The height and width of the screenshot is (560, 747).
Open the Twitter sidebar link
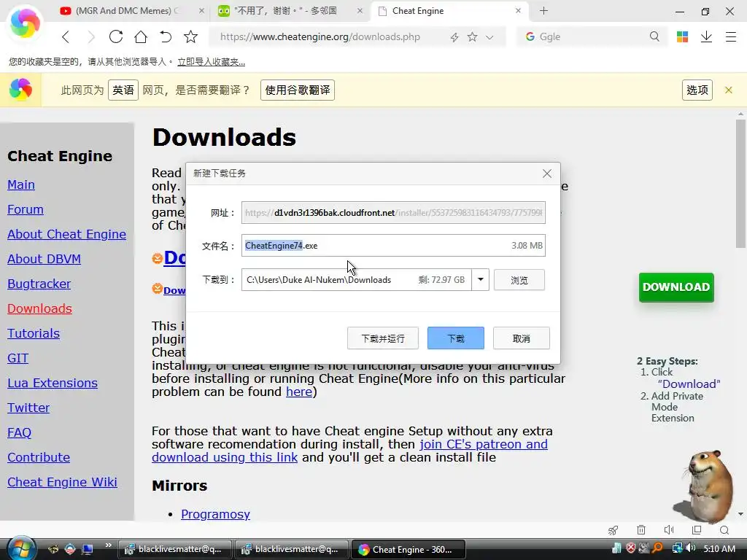[28, 408]
